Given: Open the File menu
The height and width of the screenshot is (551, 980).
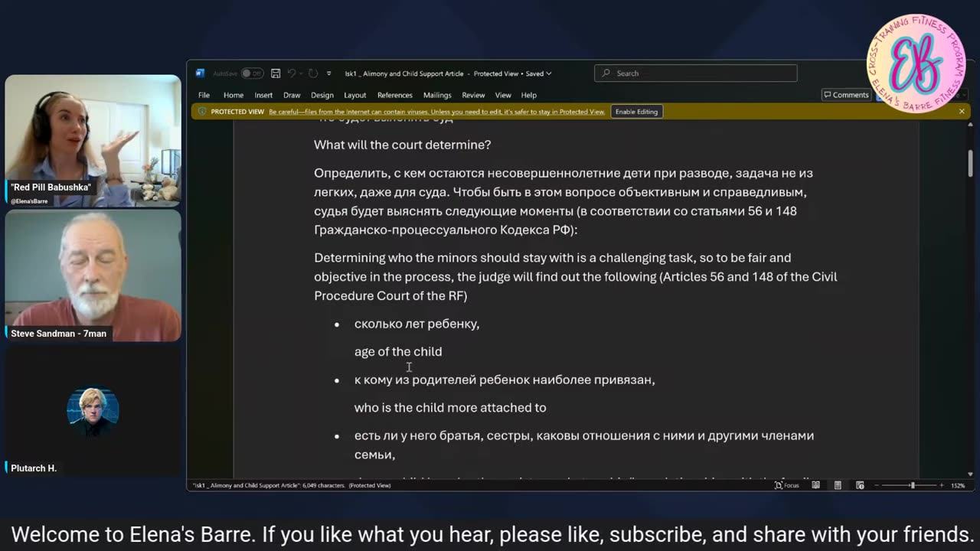Looking at the screenshot, I should 204,95.
